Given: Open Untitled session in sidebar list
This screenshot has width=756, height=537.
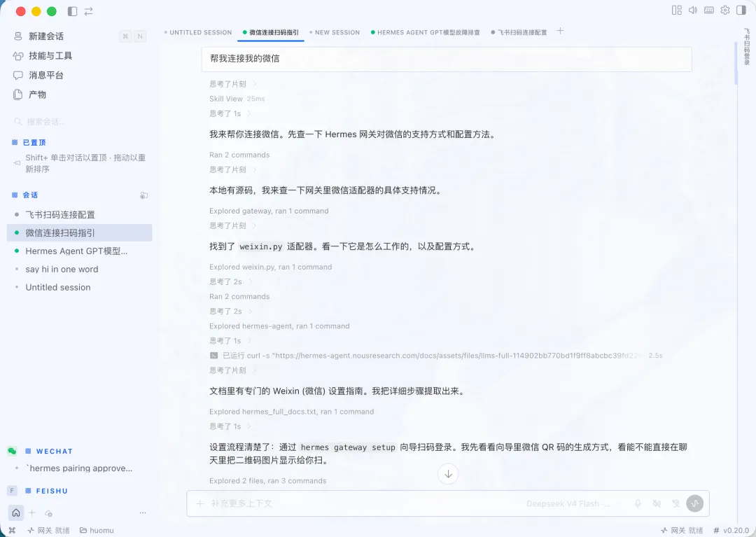Looking at the screenshot, I should [80, 287].
